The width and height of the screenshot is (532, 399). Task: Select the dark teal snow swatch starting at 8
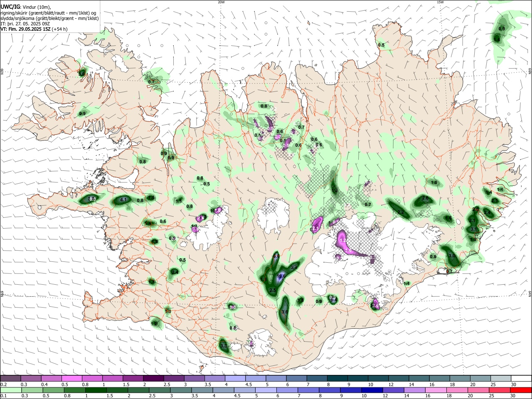tap(337, 378)
